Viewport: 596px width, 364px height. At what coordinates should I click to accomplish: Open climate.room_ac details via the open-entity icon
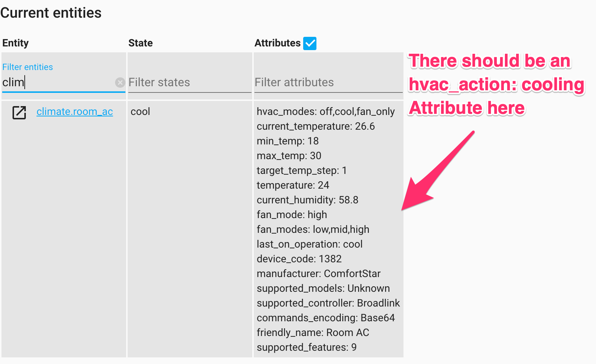pos(19,112)
